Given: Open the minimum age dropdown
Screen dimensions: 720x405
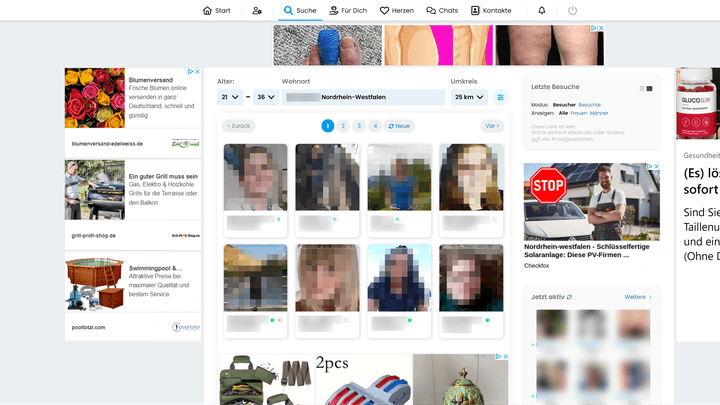Looking at the screenshot, I should click(x=230, y=97).
